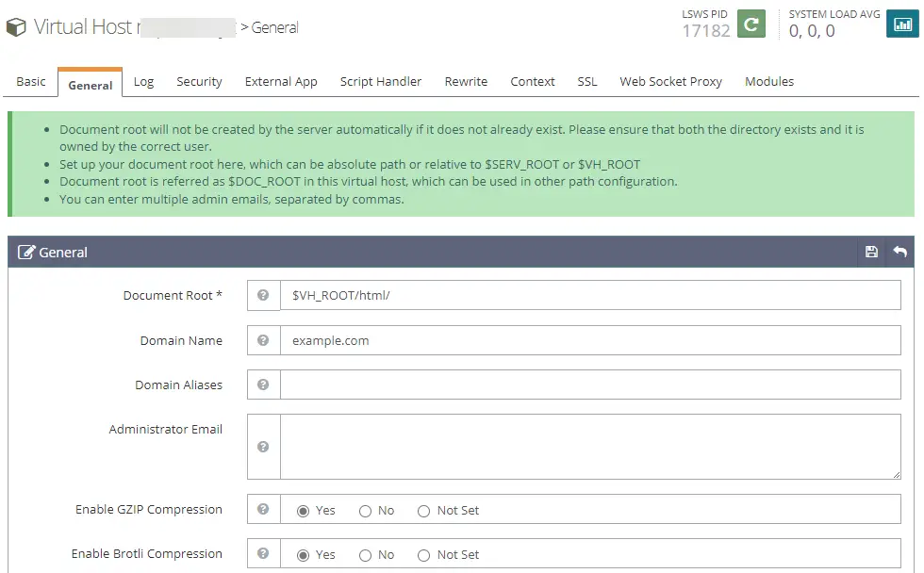Go to the Script Handler tab
The width and height of the screenshot is (924, 573).
tap(381, 82)
